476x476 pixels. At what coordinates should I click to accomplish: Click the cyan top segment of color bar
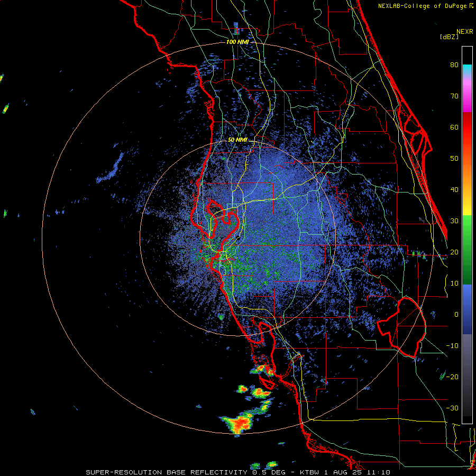467,70
